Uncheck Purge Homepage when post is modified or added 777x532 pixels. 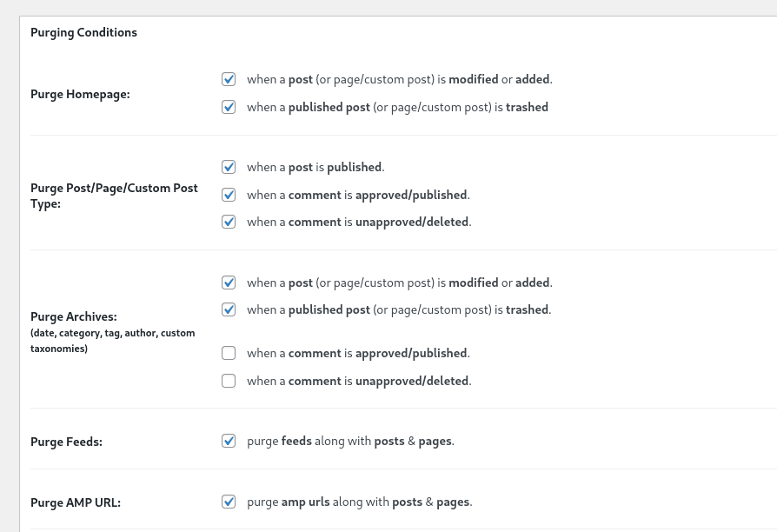pos(229,79)
